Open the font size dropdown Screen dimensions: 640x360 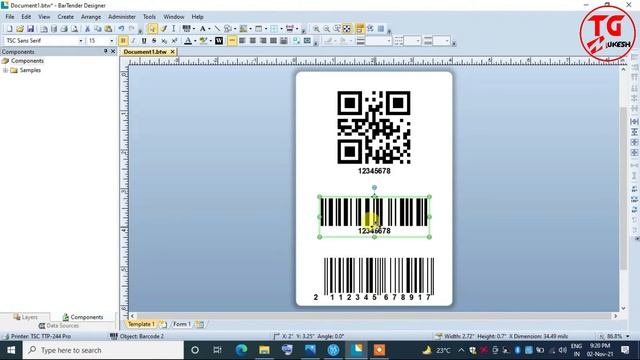point(111,41)
